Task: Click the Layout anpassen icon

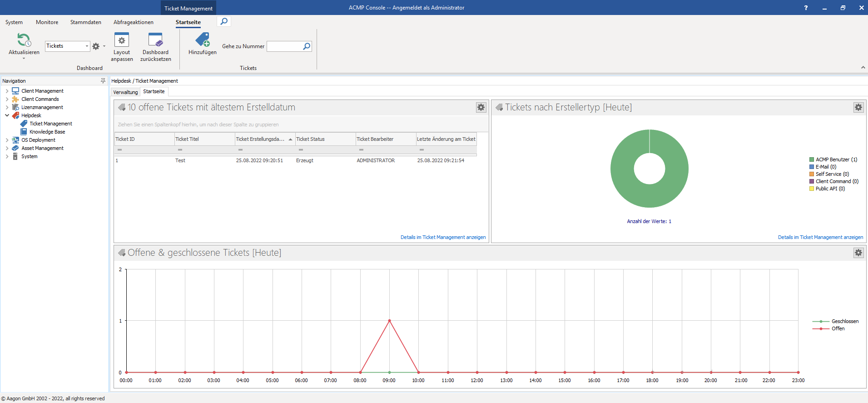Action: [122, 40]
